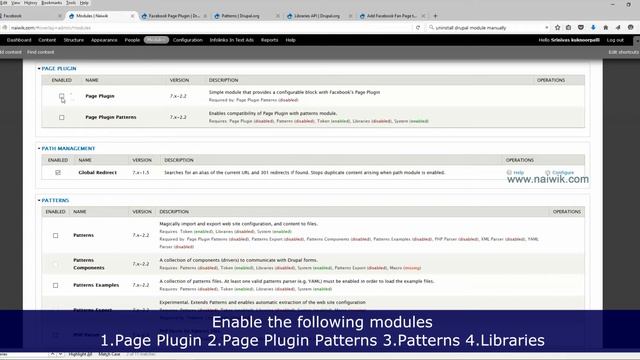
Task: Collapse the Page Plugin section
Action: click(59, 69)
